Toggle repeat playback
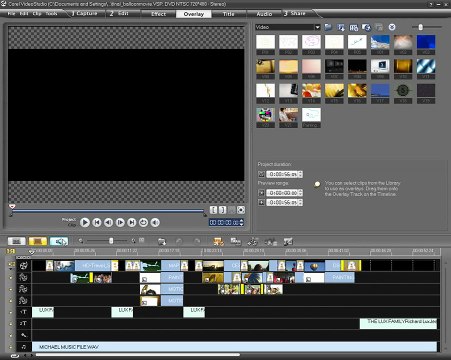The height and width of the screenshot is (360, 451). tap(143, 222)
